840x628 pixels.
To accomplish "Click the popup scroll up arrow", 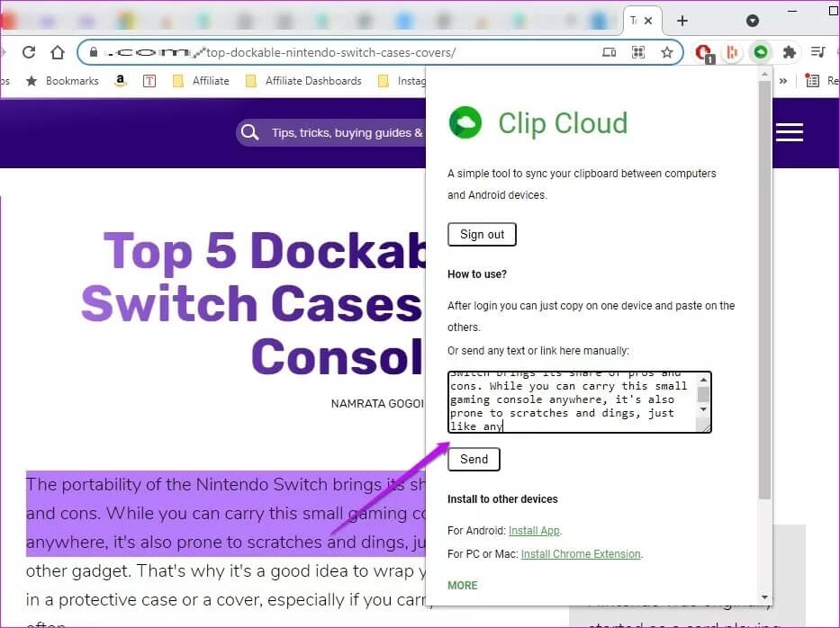I will (x=764, y=74).
